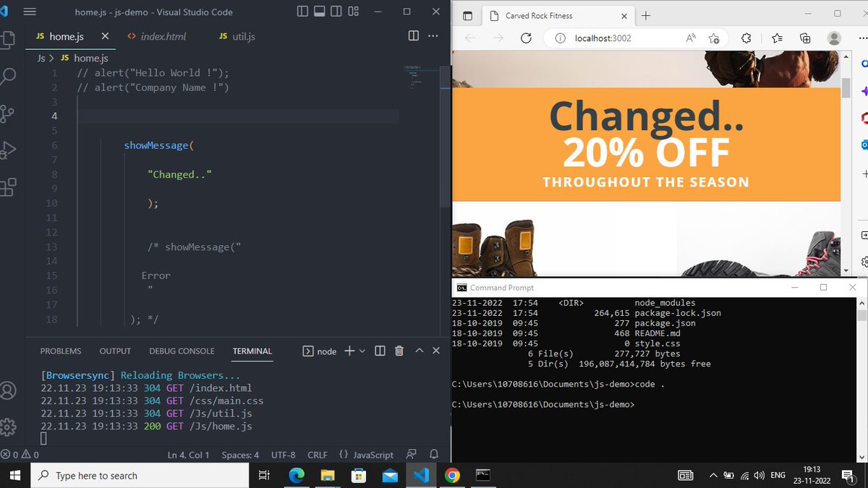Create a new terminal with plus icon
The height and width of the screenshot is (488, 868).
pos(349,351)
